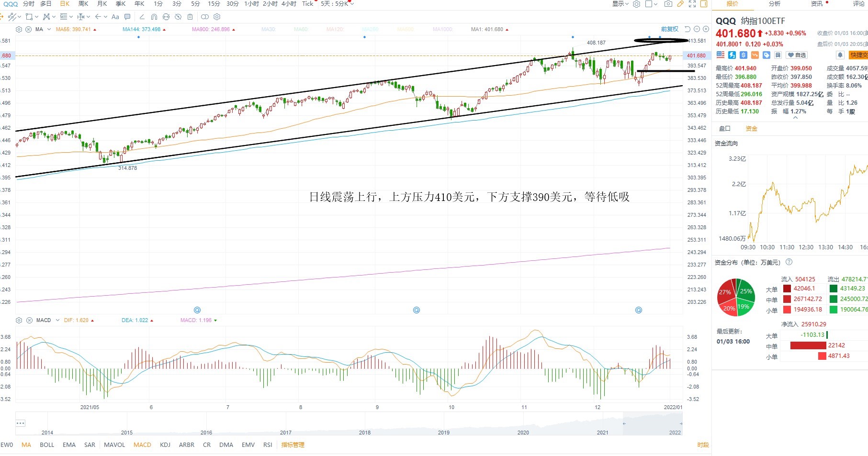Viewport: 868px width, 456px height.
Task: Expand the 显示 display dropdown
Action: click(x=620, y=4)
